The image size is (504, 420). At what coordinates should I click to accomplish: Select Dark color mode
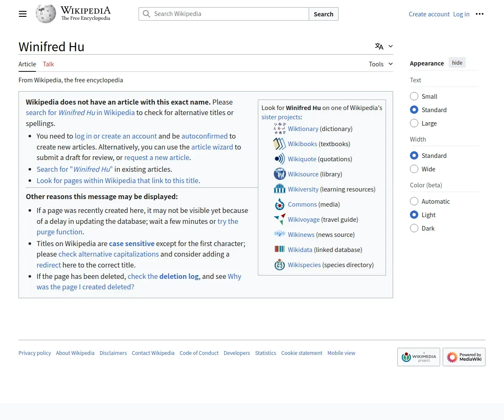tap(414, 228)
